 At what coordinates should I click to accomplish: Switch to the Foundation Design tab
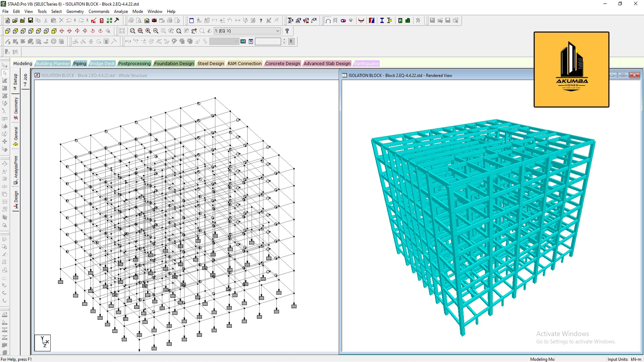click(x=174, y=64)
